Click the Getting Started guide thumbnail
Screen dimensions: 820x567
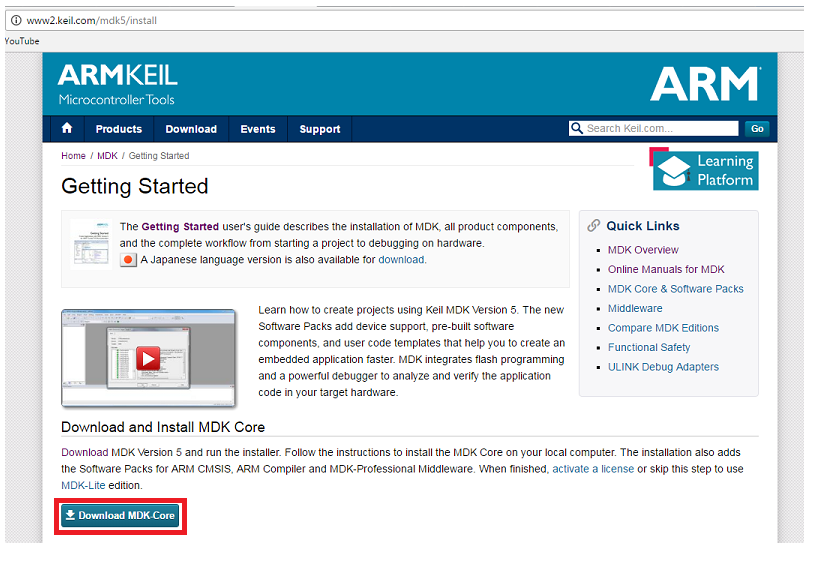coord(91,244)
